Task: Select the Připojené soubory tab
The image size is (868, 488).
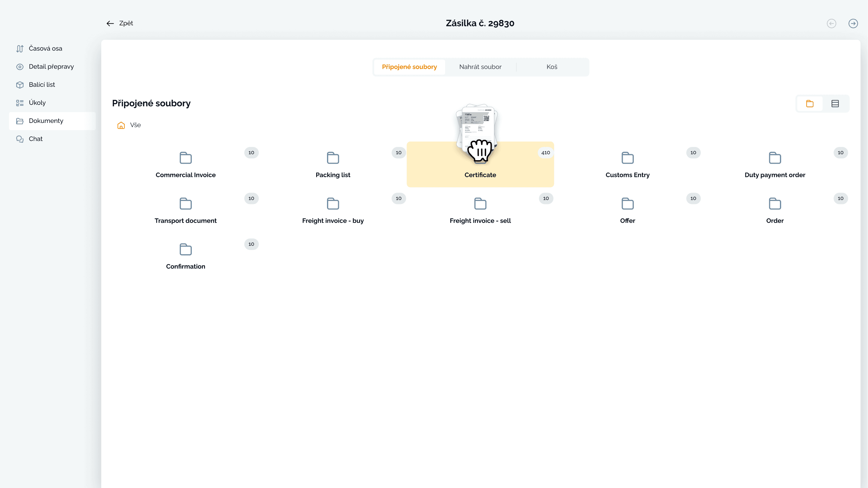Action: 409,67
